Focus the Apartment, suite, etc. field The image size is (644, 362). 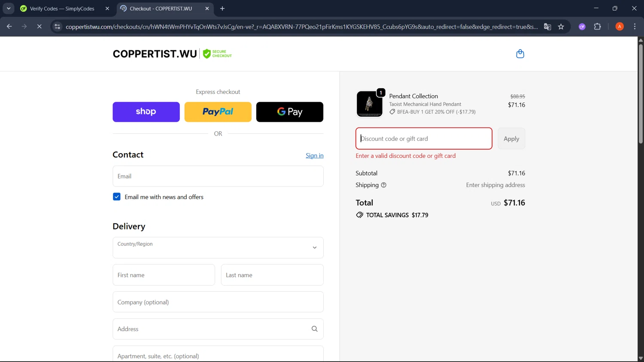[218, 354]
